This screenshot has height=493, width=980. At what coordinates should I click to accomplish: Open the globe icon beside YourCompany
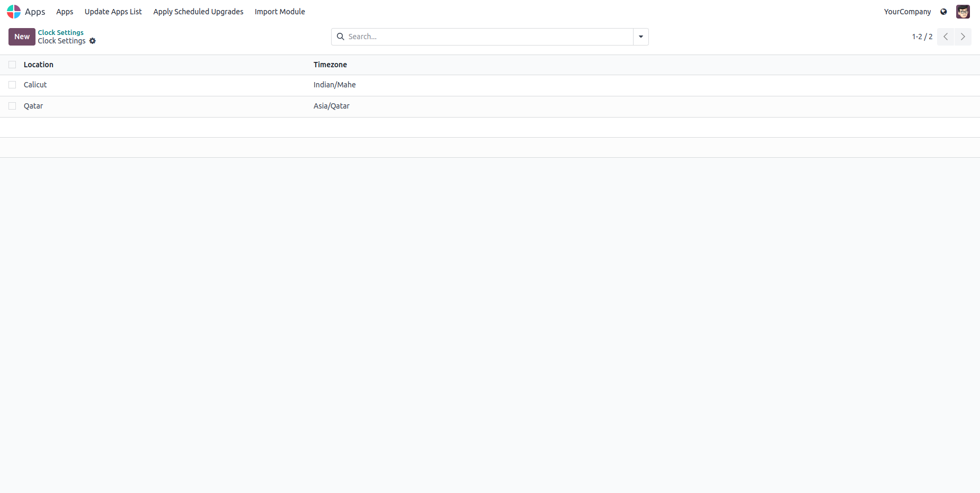(x=943, y=12)
